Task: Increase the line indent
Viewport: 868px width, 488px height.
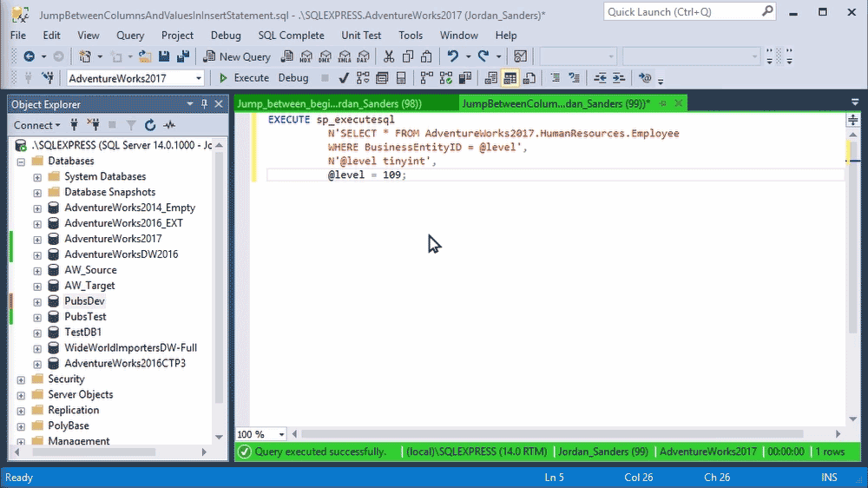Action: tap(619, 78)
